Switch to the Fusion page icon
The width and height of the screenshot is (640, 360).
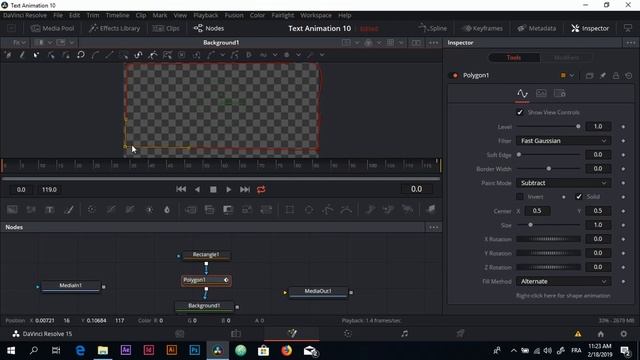(x=292, y=333)
